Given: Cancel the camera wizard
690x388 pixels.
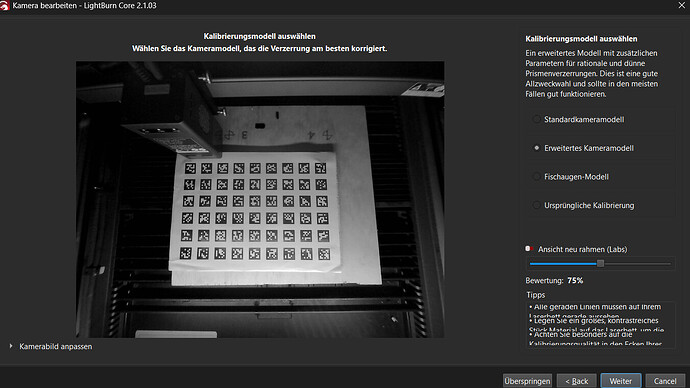Looking at the screenshot, I should click(x=665, y=381).
